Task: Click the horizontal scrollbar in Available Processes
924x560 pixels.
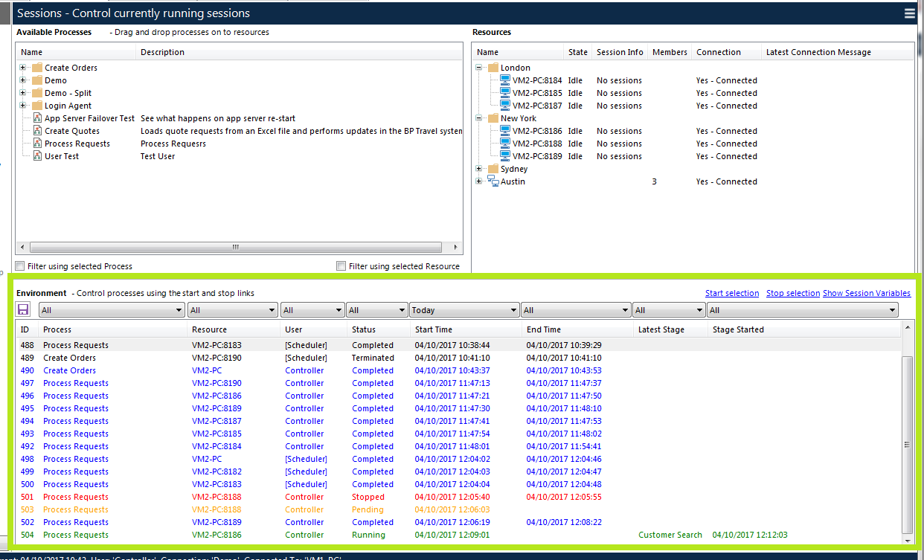Action: (234, 247)
